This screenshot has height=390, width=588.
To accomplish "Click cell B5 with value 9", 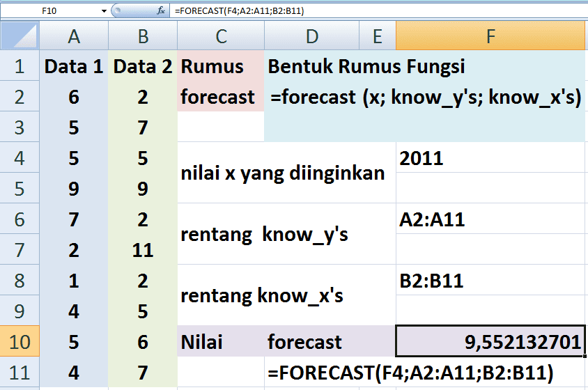I will tap(143, 188).
